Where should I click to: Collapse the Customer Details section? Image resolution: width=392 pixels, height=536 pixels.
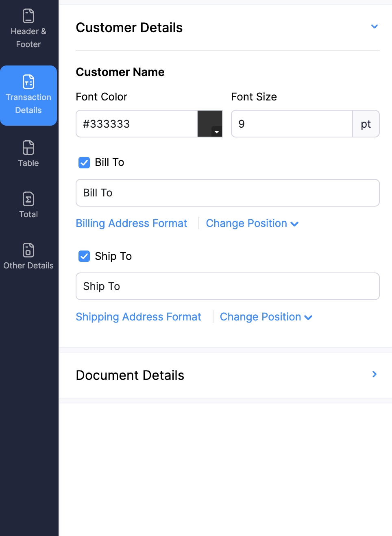pyautogui.click(x=374, y=26)
